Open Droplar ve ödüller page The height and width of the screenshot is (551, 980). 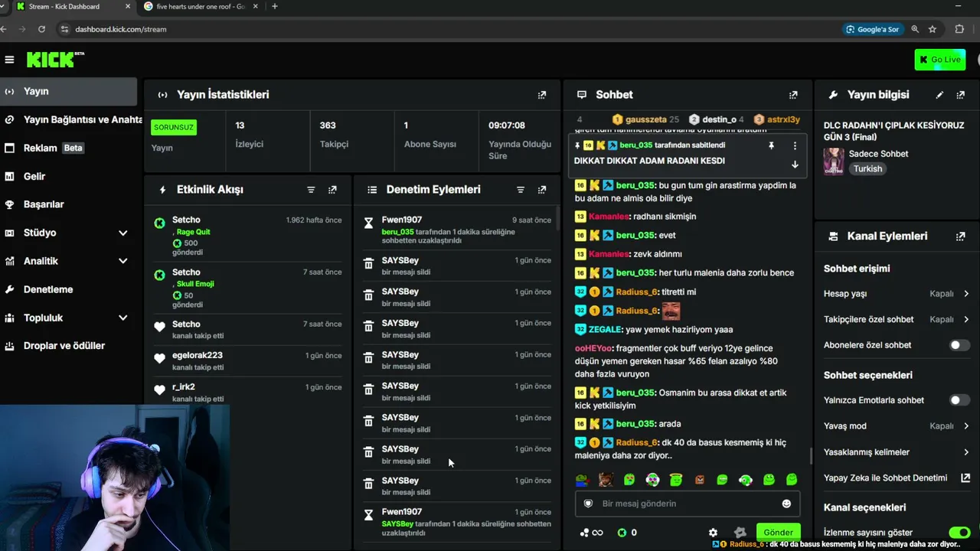pos(69,346)
